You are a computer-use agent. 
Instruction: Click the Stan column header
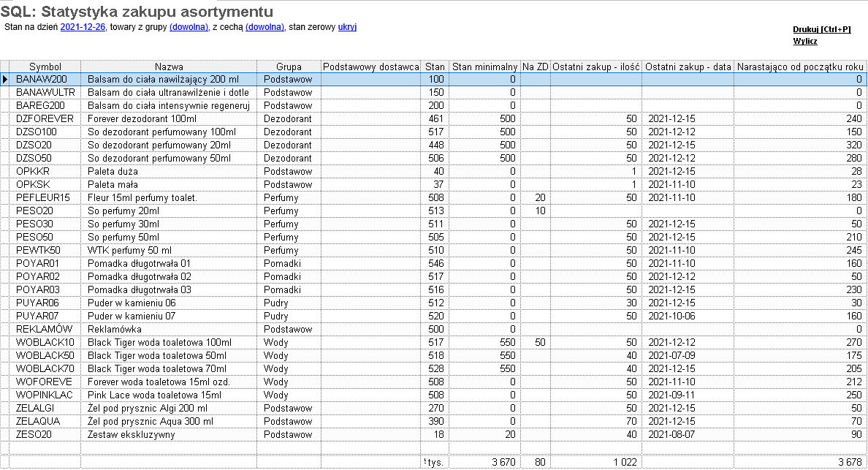pos(435,67)
